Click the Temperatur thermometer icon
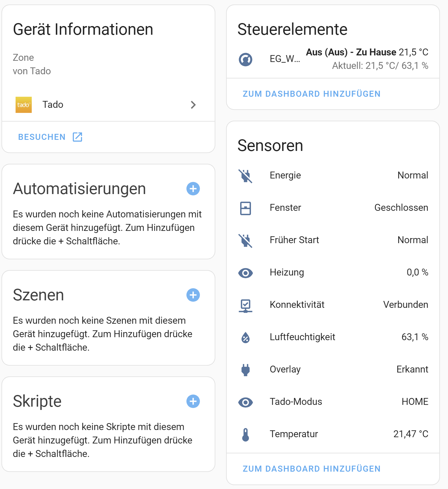 pyautogui.click(x=246, y=435)
